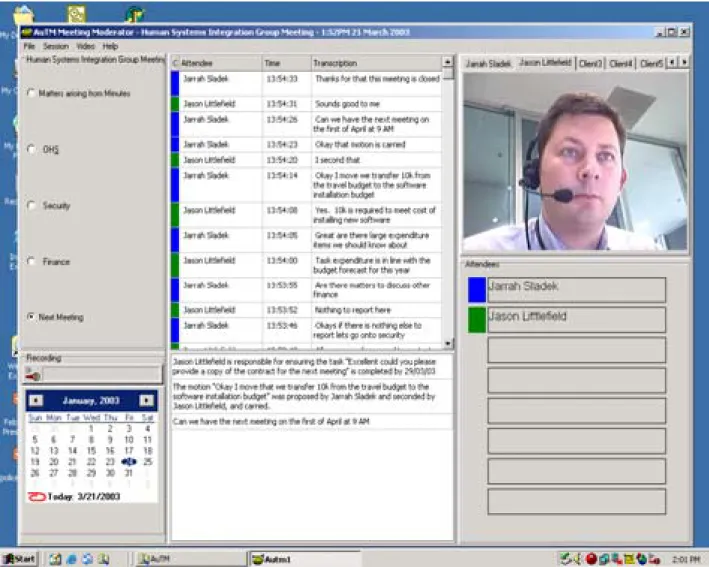Click the Jason Littlefield attendee button
Viewport: 709px width, 567px height.
click(x=577, y=320)
